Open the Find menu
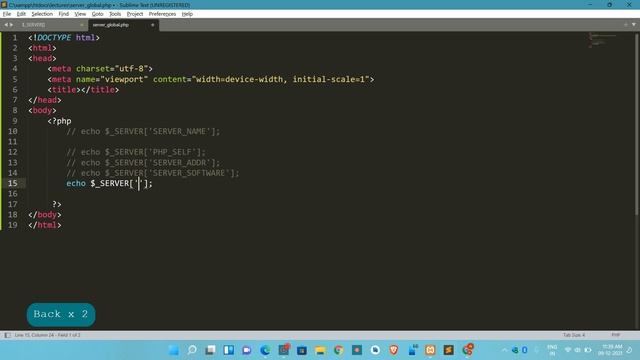Screen dimensions: 640x360 click(x=64, y=14)
